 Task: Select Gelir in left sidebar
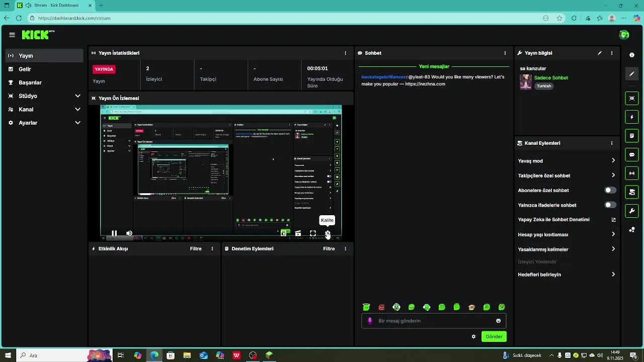[44, 69]
